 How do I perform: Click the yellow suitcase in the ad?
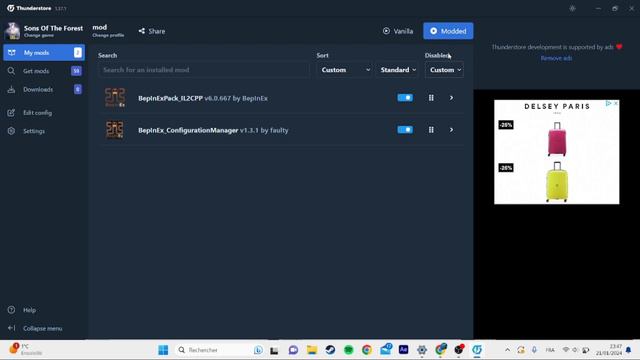click(x=557, y=182)
